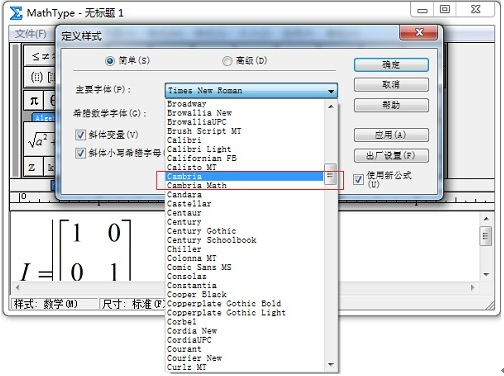The image size is (504, 376).
Task: Choose the Broadway font
Action: (x=244, y=104)
